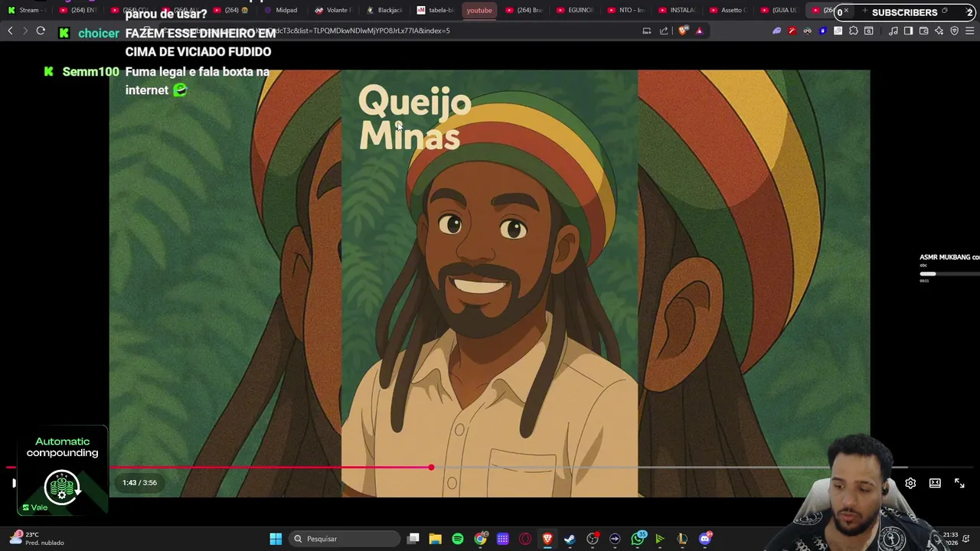Open Windows Start menu
Screen dimensions: 980x551
pos(276,539)
